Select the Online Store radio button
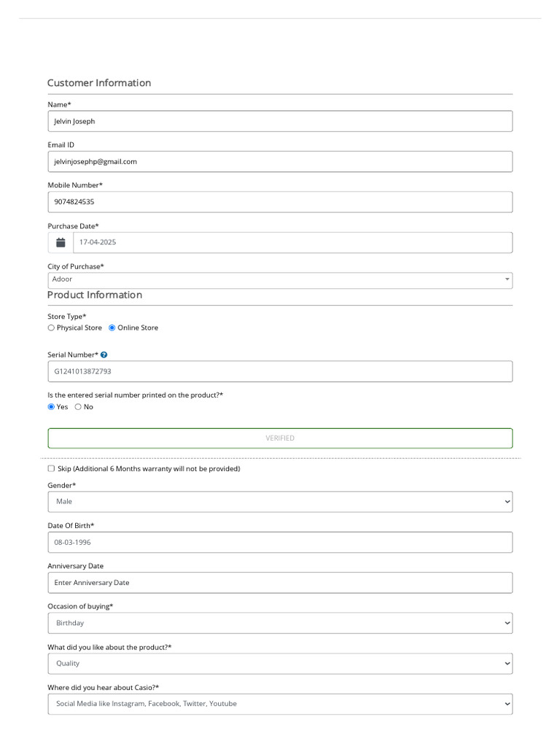The width and height of the screenshot is (560, 747). (112, 328)
